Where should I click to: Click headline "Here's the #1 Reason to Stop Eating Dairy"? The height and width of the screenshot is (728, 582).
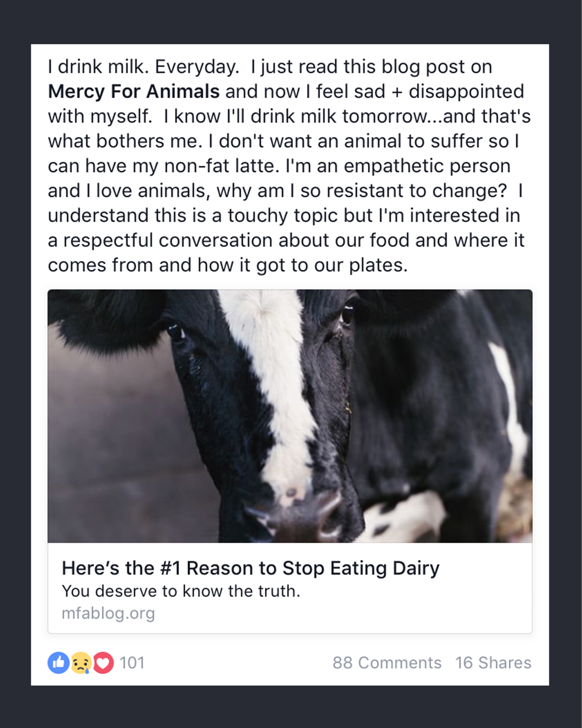click(x=250, y=568)
